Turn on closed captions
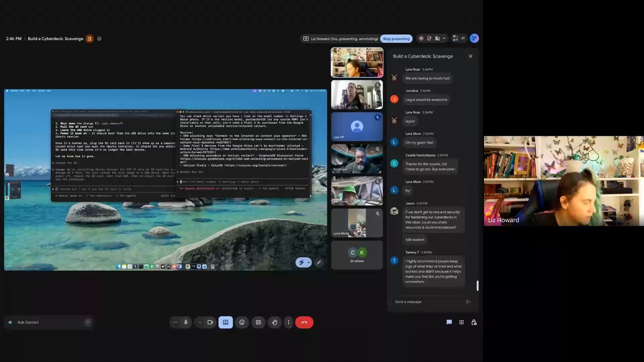The image size is (644, 362). tap(259, 322)
